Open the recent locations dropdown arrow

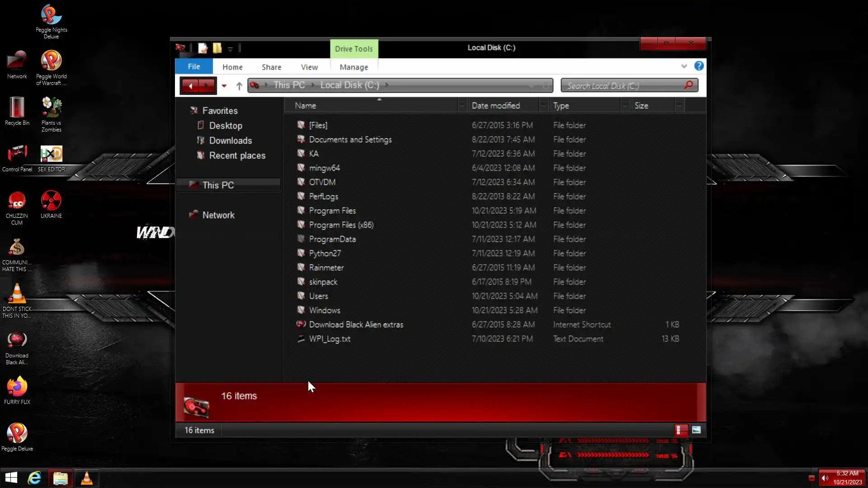pyautogui.click(x=224, y=85)
